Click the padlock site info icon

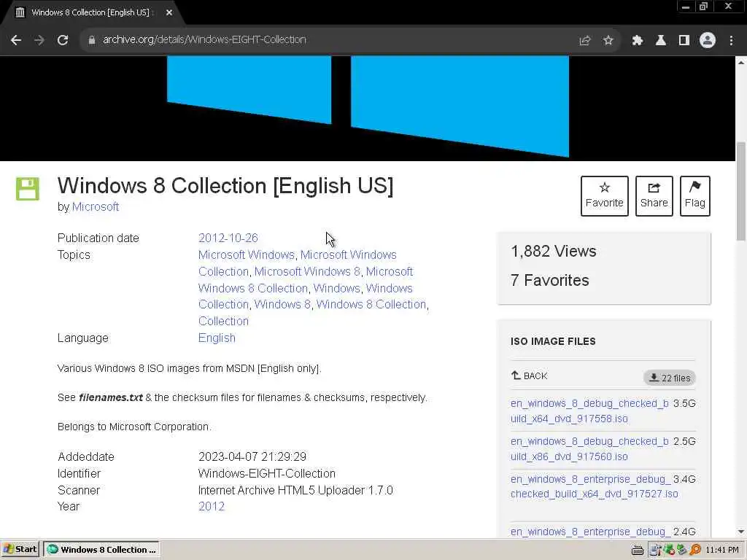(x=91, y=40)
